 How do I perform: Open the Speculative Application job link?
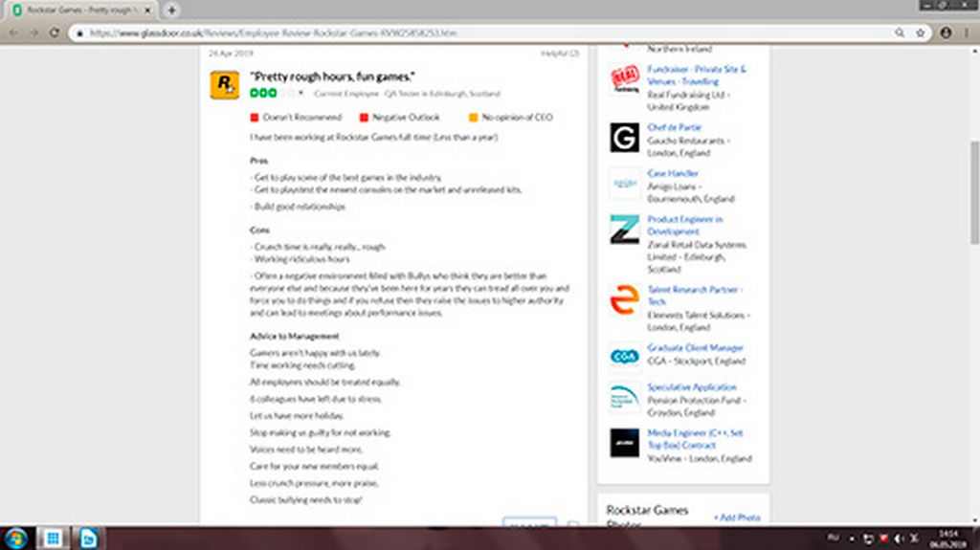[x=692, y=386]
